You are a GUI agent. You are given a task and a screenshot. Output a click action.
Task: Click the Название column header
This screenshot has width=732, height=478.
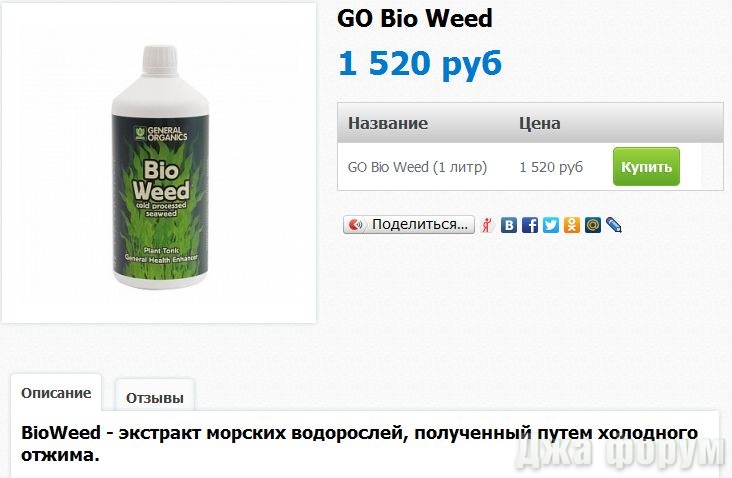click(388, 123)
